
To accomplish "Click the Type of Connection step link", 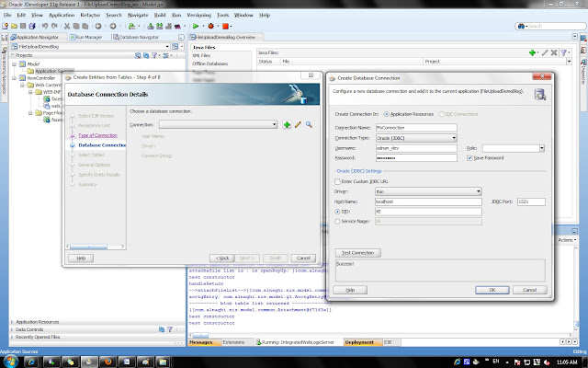I will [x=97, y=135].
